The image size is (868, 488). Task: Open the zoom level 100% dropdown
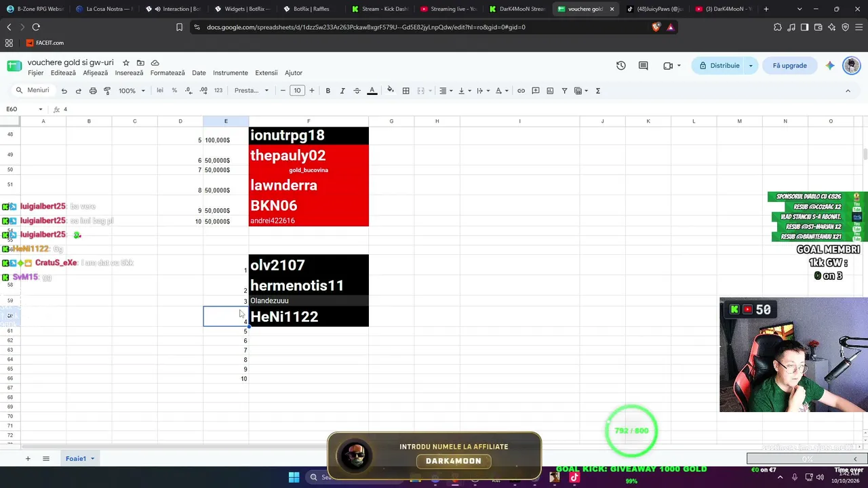click(132, 91)
